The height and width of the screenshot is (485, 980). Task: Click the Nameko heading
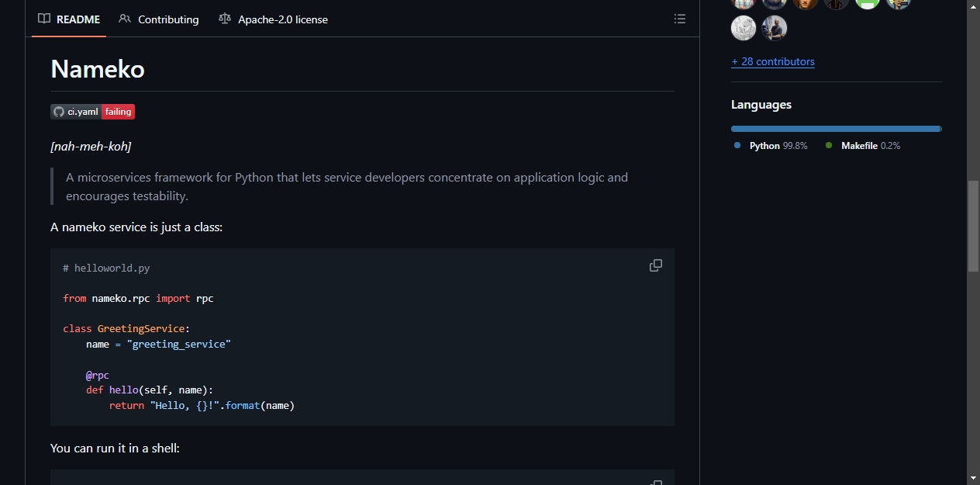[98, 69]
